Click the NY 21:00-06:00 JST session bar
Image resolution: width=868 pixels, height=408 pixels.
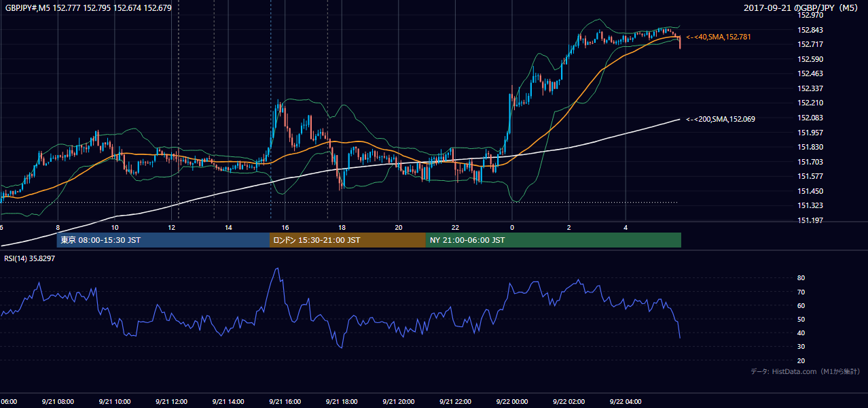(554, 240)
